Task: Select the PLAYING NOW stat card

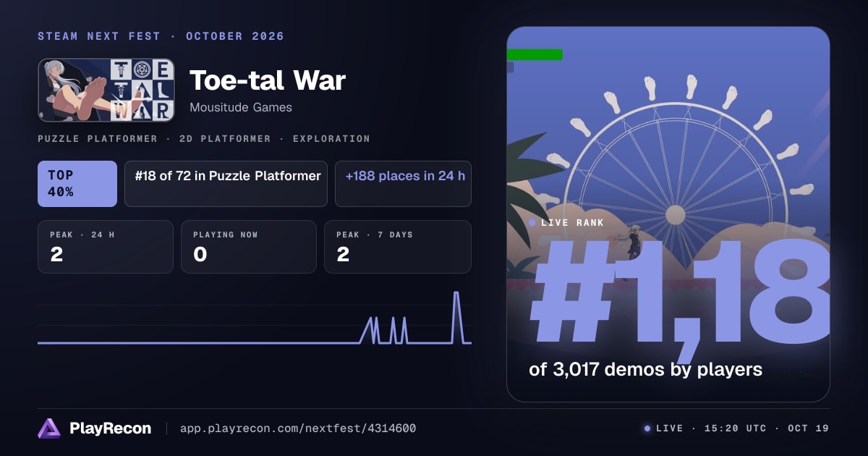Action: 249,247
